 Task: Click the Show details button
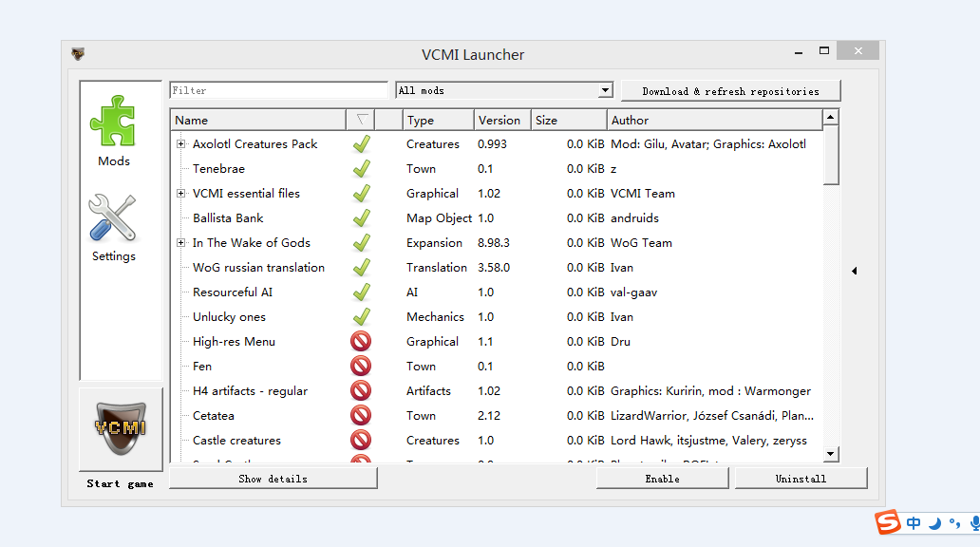click(273, 479)
